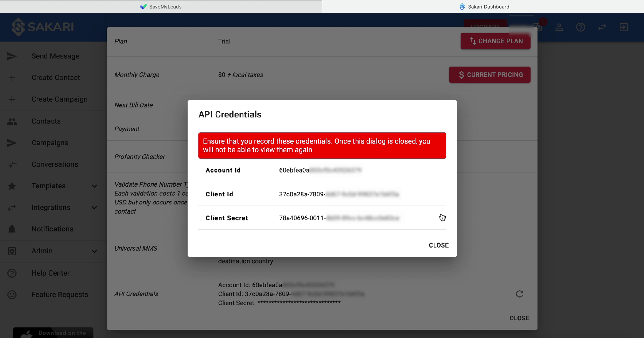Screen dimensions: 644x338
Task: Click the CHANGE PLAN button
Action: (496, 41)
